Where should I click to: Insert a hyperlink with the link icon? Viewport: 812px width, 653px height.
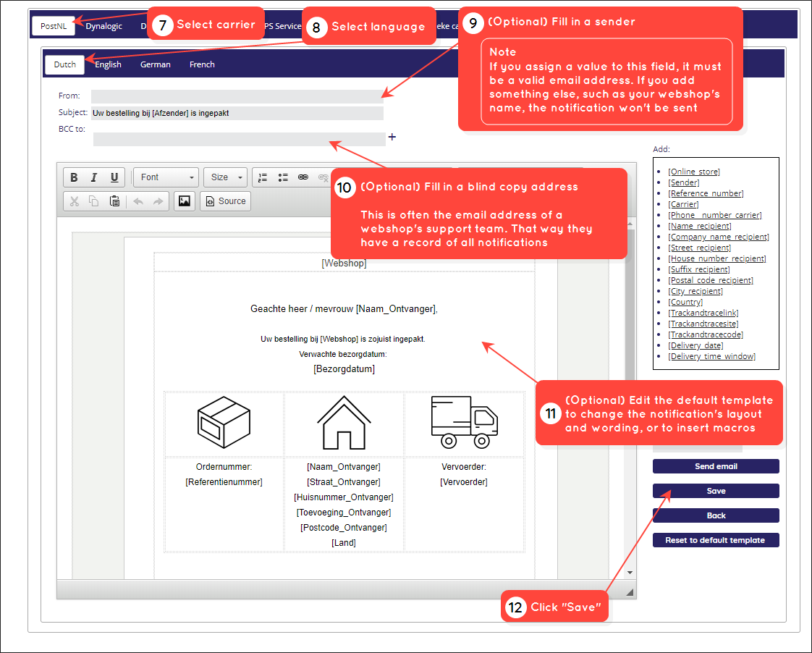pyautogui.click(x=303, y=177)
